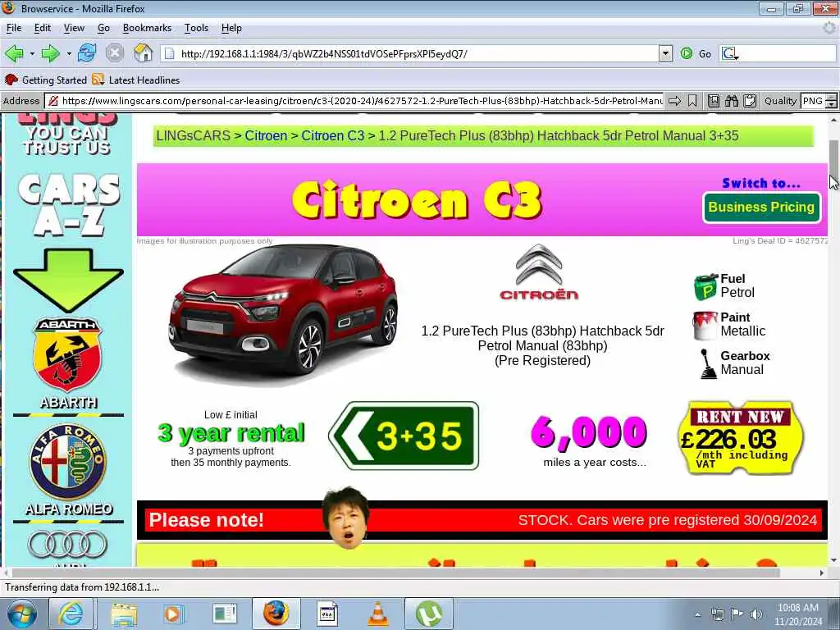Click the vertical scrollbar down arrow
The image size is (840, 630).
pyautogui.click(x=833, y=560)
